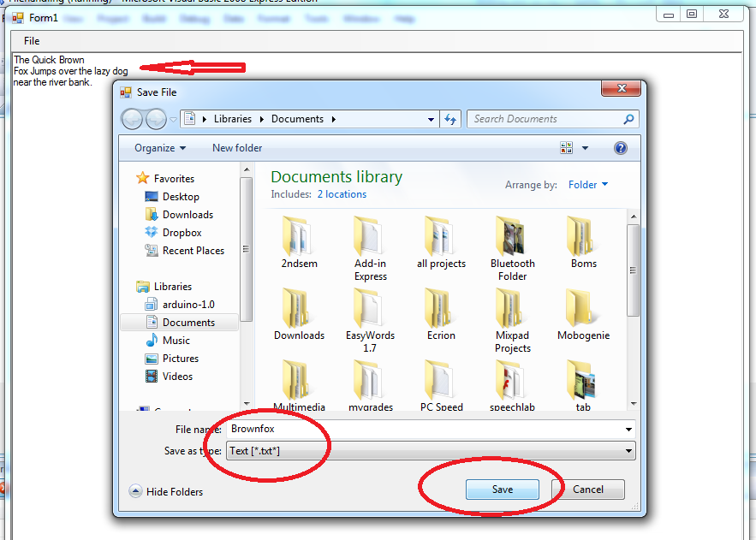Open the all projects folder
Screen dimensions: 756x540
441,242
